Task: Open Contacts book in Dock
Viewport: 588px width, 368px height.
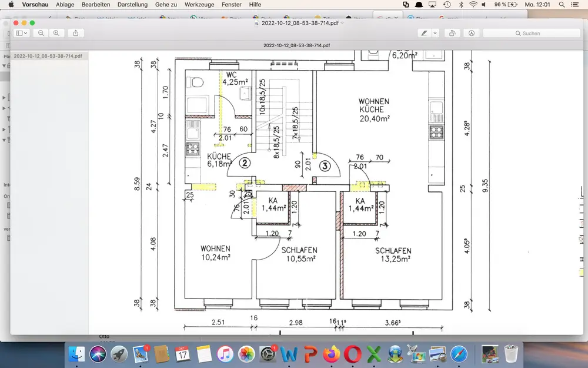Action: coord(162,354)
